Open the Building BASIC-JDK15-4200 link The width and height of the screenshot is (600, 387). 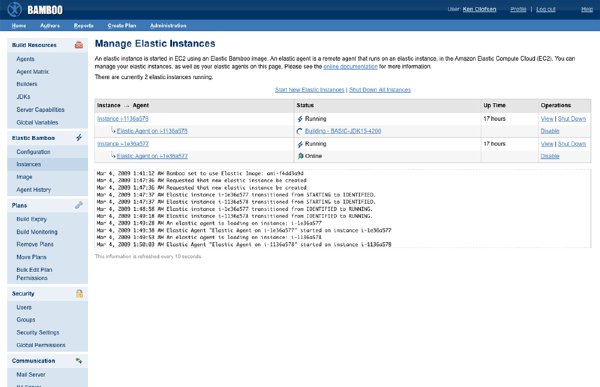343,131
